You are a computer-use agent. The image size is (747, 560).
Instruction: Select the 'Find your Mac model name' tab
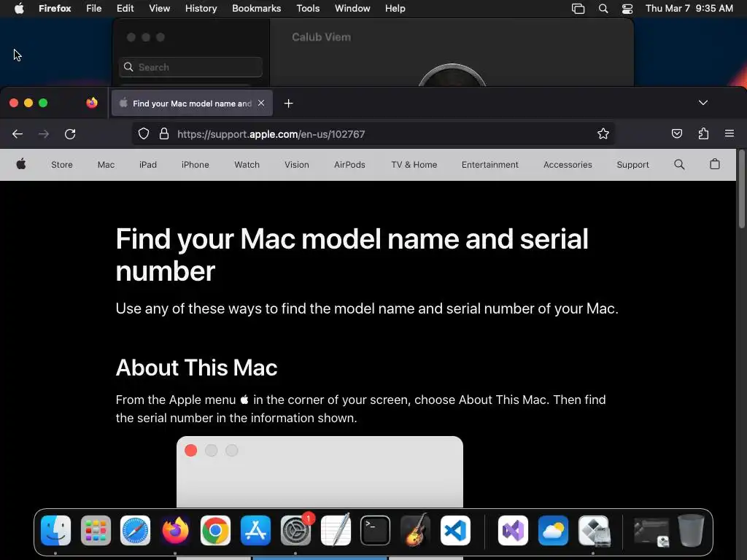tap(192, 104)
